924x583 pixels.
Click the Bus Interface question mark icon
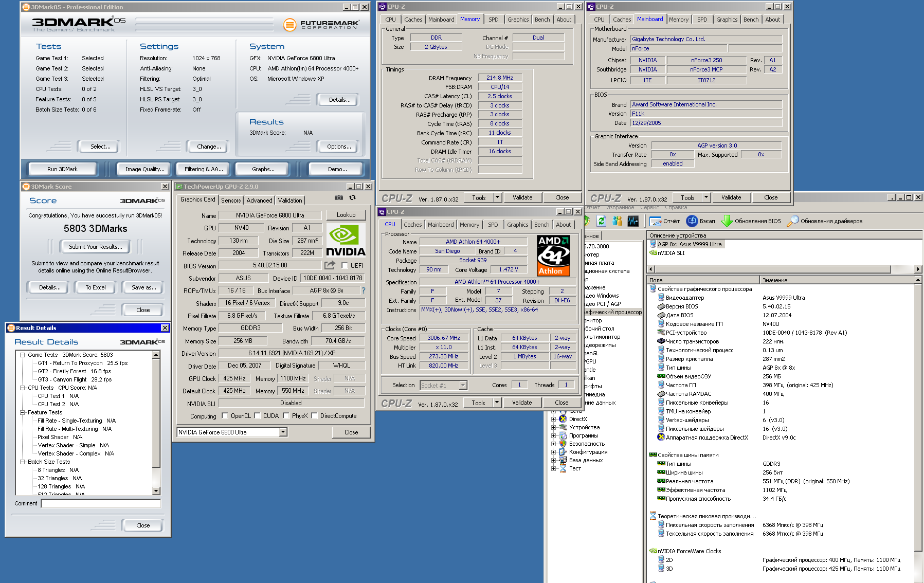click(363, 290)
